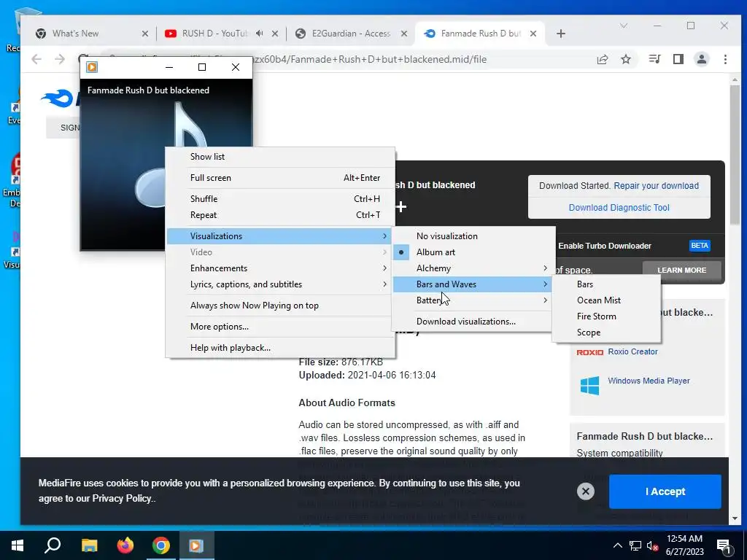Go back in Chrome
This screenshot has width=747, height=560.
tap(36, 59)
